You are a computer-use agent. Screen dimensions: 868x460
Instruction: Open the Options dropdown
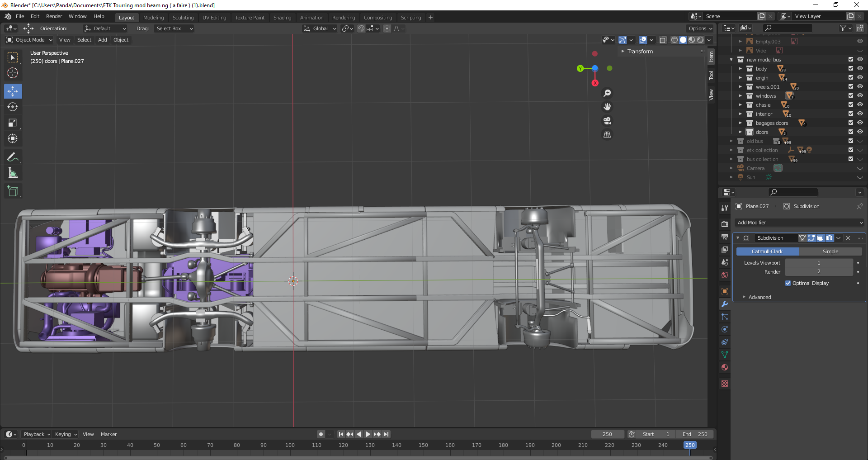pyautogui.click(x=700, y=28)
